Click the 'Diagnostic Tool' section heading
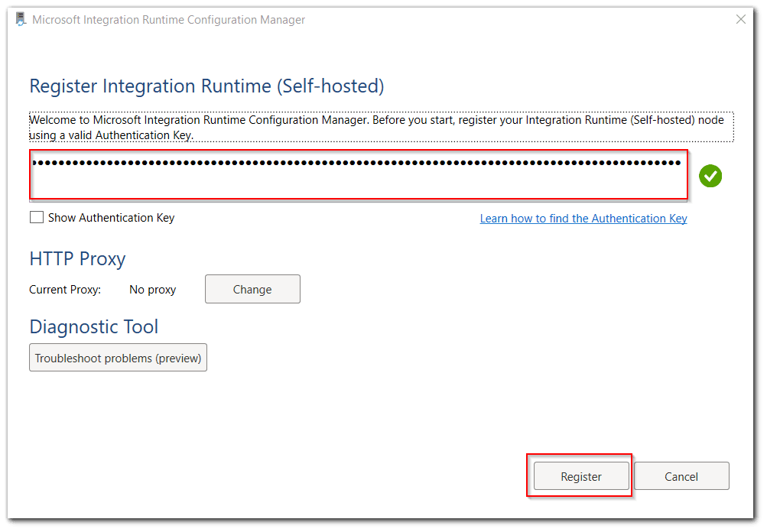Screen dimensions: 767x532 (x=94, y=326)
